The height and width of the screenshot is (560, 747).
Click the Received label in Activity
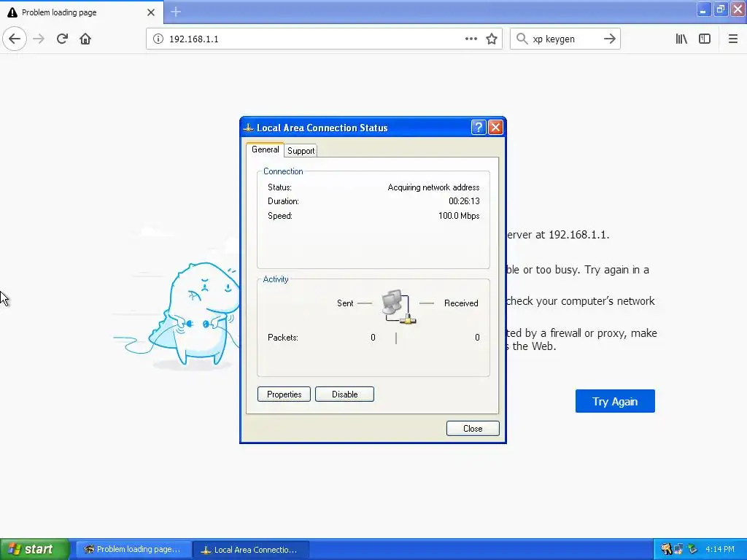tap(461, 303)
